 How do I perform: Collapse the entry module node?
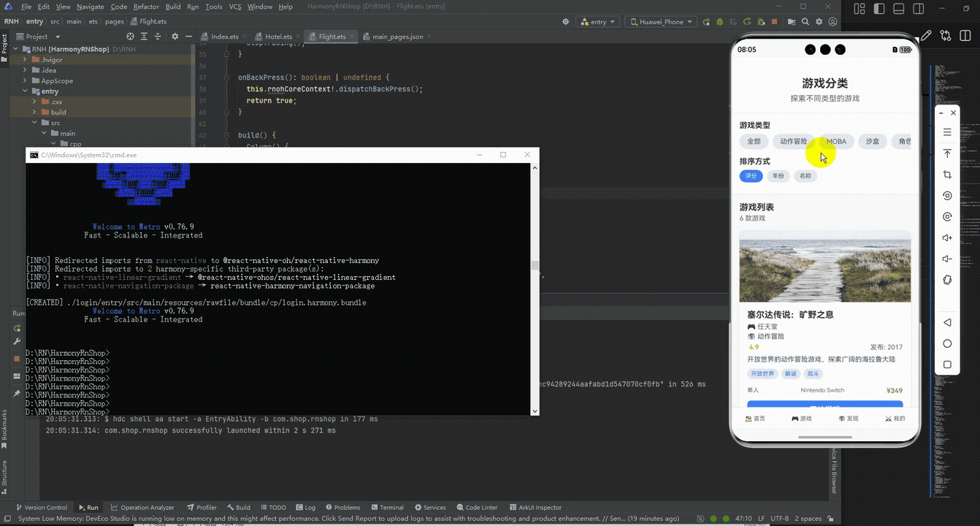click(26, 91)
